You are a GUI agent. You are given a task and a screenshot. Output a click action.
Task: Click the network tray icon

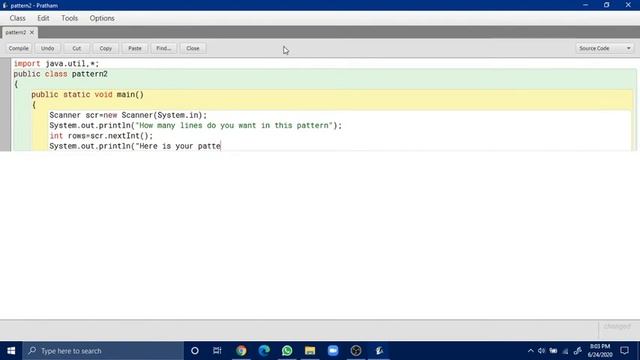pos(565,351)
